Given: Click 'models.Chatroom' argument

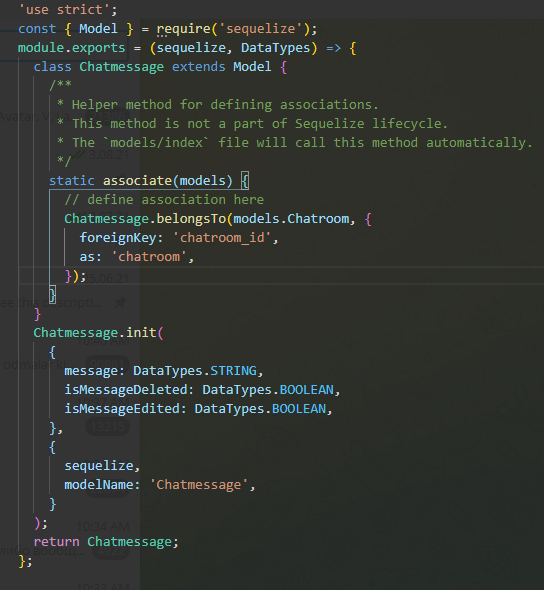Looking at the screenshot, I should point(291,219).
